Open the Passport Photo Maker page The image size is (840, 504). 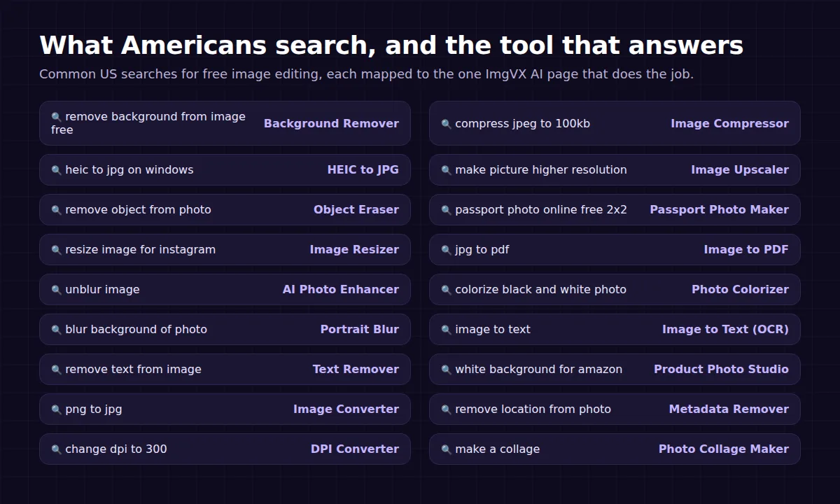click(x=719, y=209)
